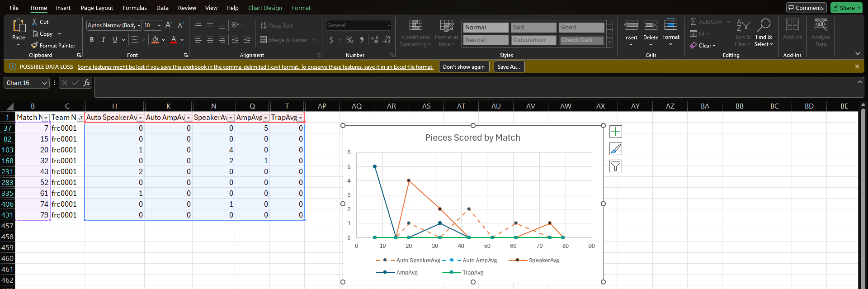This screenshot has height=289, width=868.
Task: Apply Comma Style format
Action: pyautogui.click(x=362, y=40)
